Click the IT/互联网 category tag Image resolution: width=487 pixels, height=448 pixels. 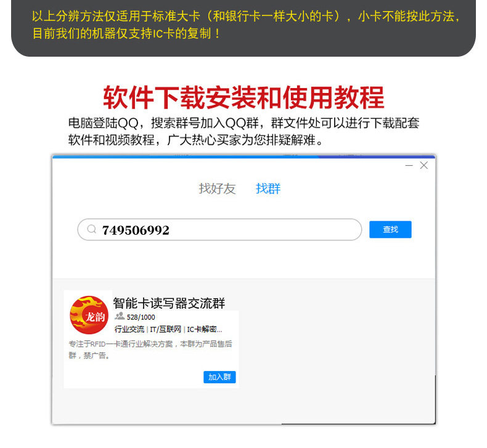[x=166, y=329]
